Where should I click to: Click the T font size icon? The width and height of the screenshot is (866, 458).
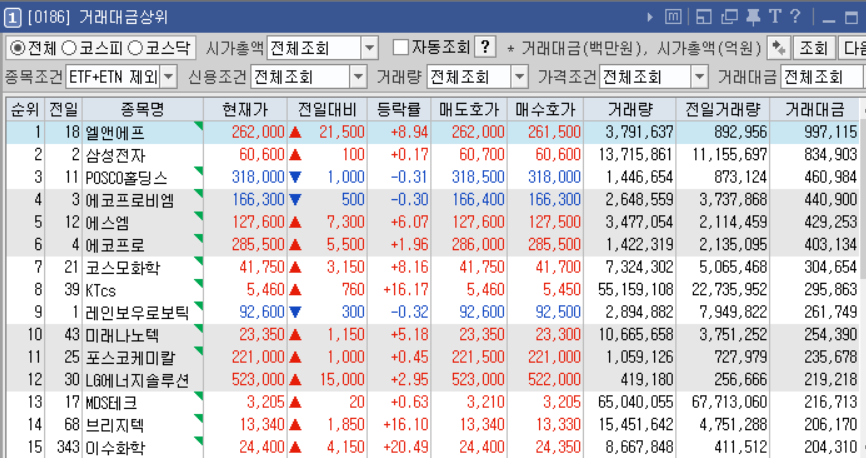775,17
